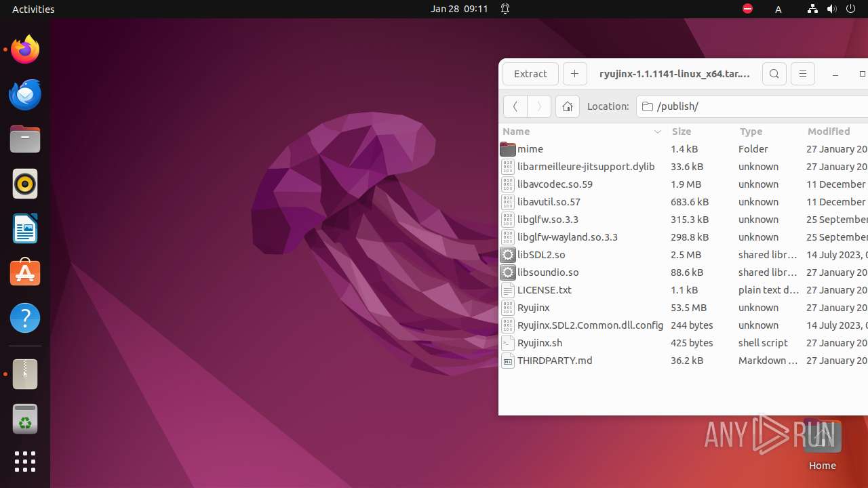Go forward with the right arrow button
868x488 pixels.
coord(539,106)
